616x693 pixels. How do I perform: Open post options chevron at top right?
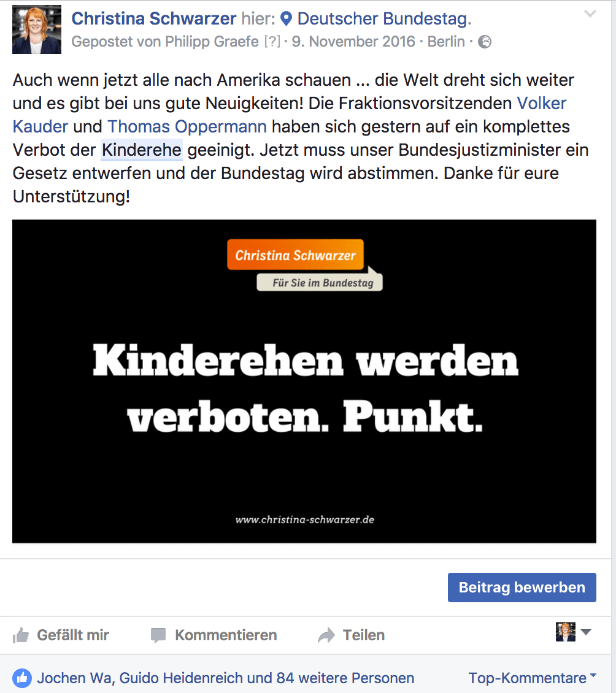[x=590, y=13]
